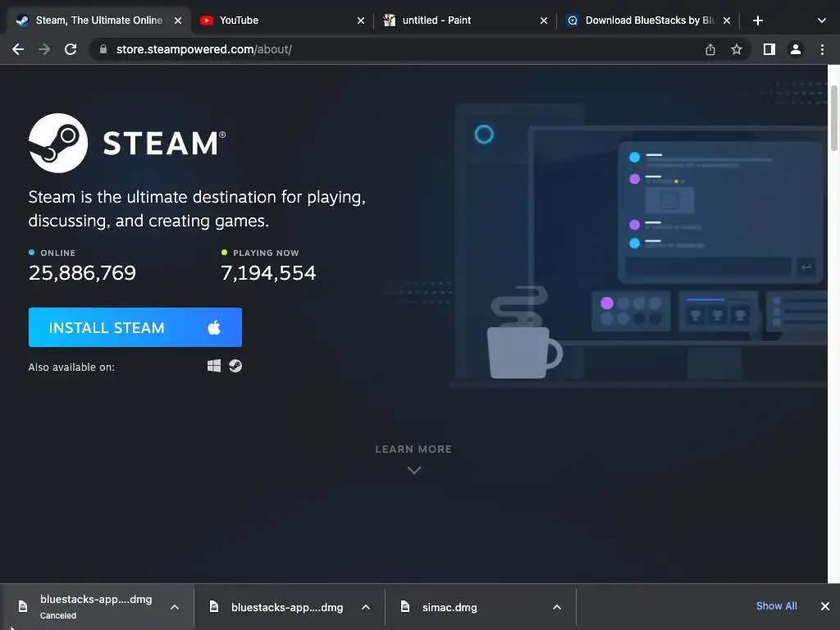The height and width of the screenshot is (630, 840).
Task: Open a new tab with plus
Action: click(x=757, y=21)
